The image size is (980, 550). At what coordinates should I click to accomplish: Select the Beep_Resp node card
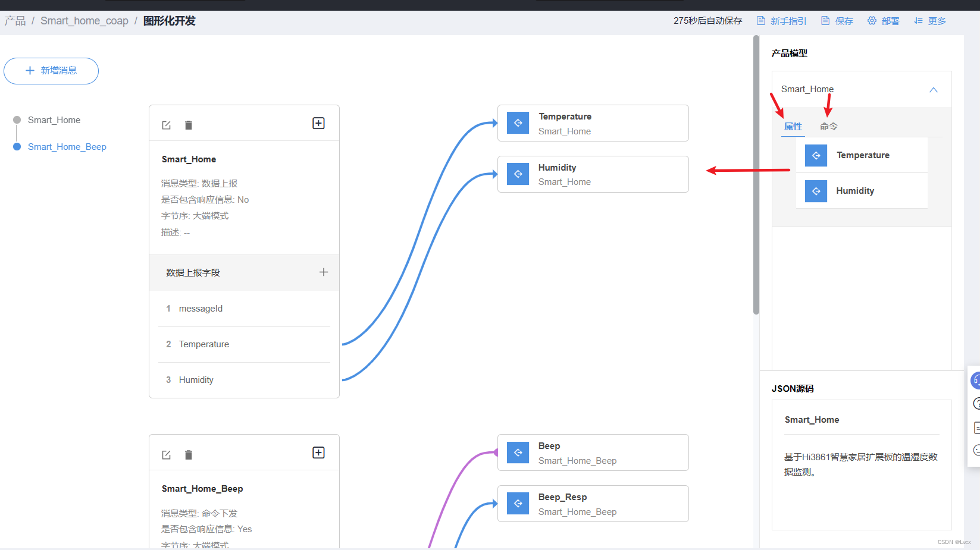593,504
